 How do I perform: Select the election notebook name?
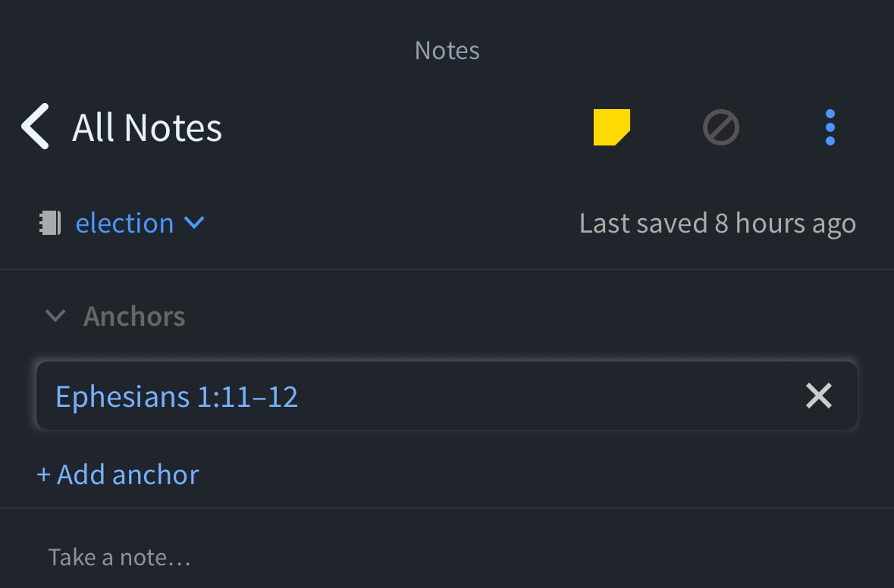point(124,223)
